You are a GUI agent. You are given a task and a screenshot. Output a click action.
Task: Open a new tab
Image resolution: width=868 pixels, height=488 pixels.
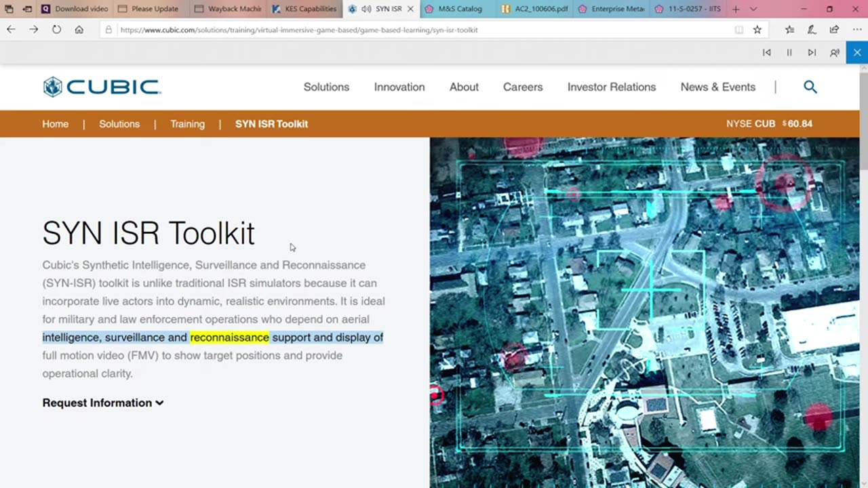tap(736, 9)
